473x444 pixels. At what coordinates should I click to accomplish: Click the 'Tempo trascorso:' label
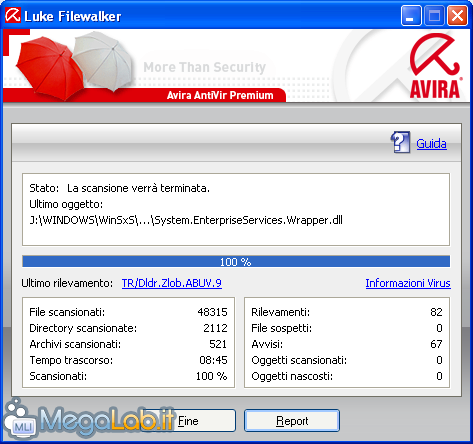coord(71,360)
